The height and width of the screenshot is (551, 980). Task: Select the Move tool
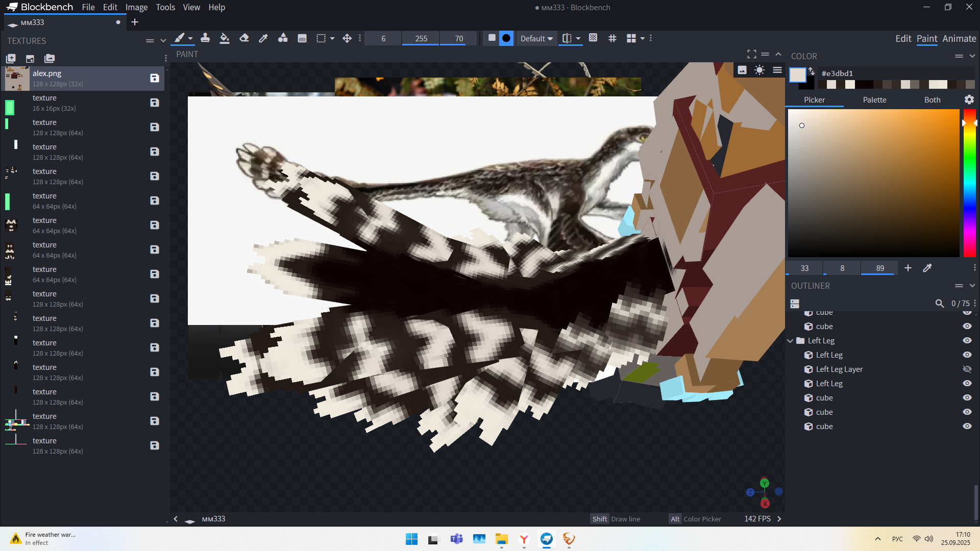pos(347,38)
